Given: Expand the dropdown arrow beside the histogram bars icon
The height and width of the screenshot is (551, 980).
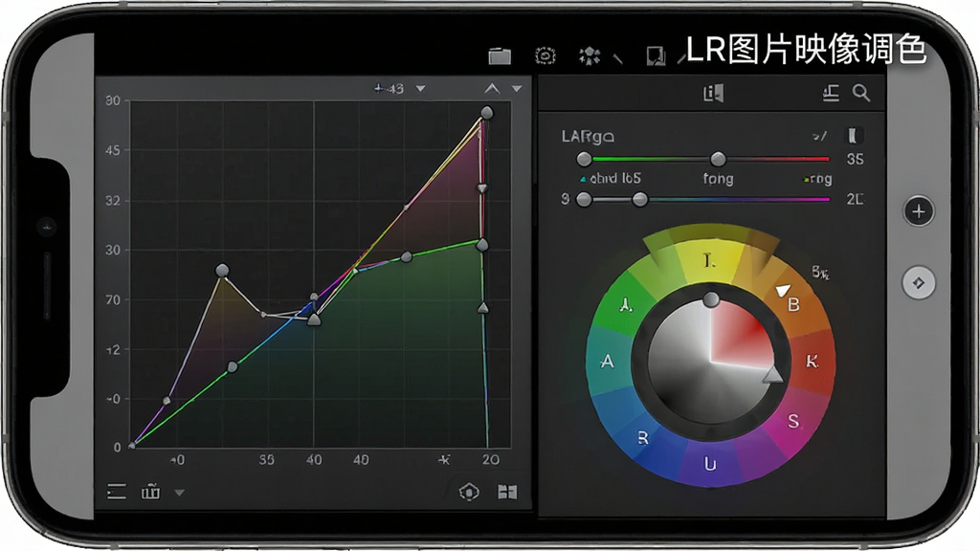Looking at the screenshot, I should (x=179, y=493).
